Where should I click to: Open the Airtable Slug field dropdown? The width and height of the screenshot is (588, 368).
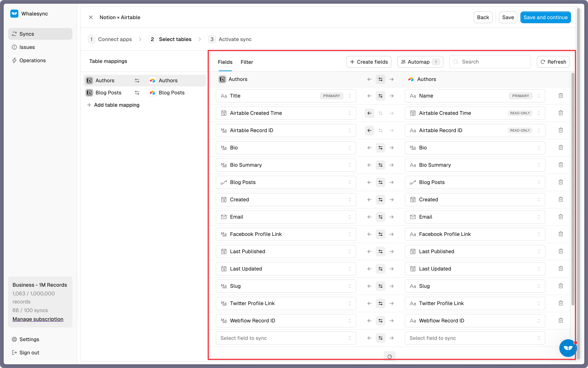pyautogui.click(x=475, y=286)
